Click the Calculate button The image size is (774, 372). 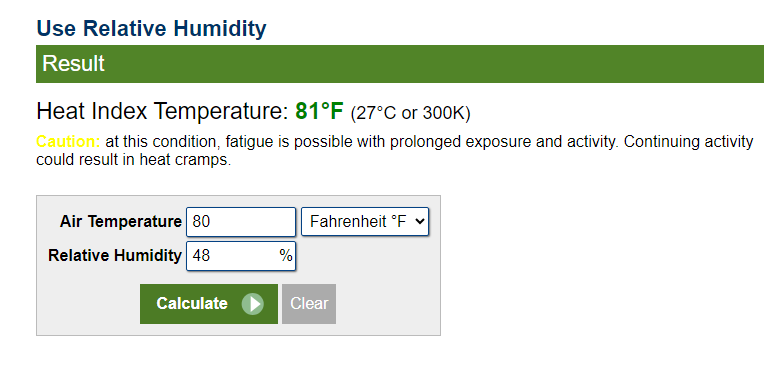click(x=209, y=304)
